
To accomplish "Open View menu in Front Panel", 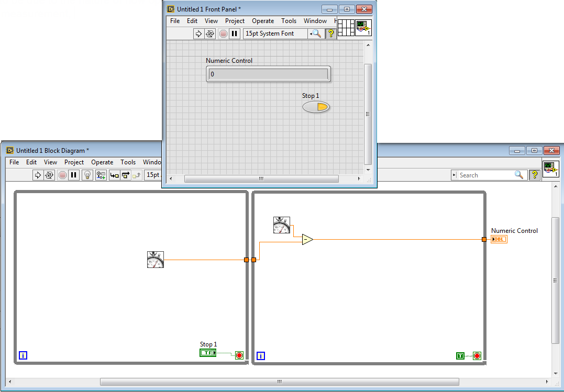I will [x=211, y=21].
